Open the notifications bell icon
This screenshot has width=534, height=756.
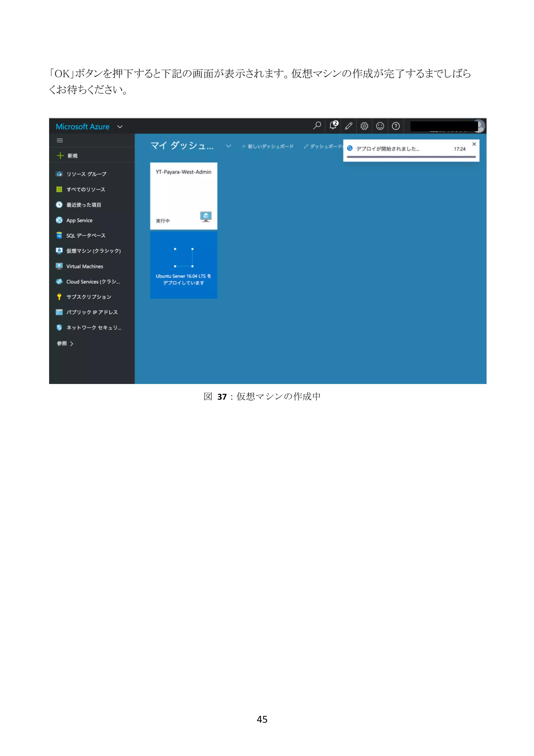tap(333, 125)
